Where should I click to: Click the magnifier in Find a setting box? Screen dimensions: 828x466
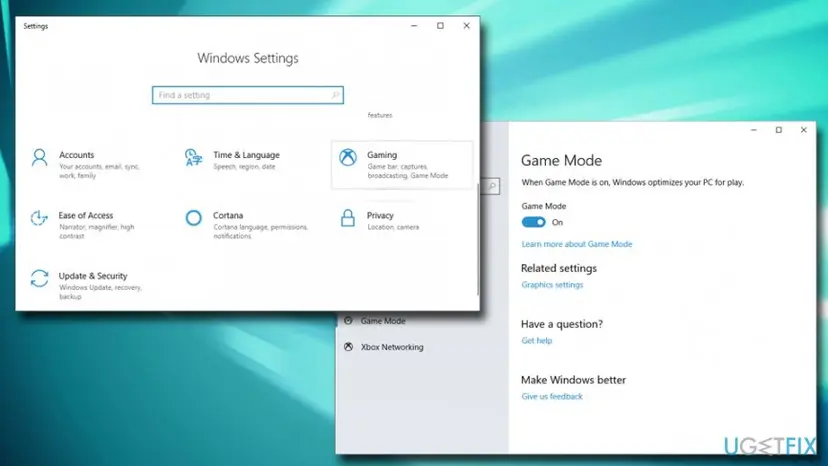335,95
